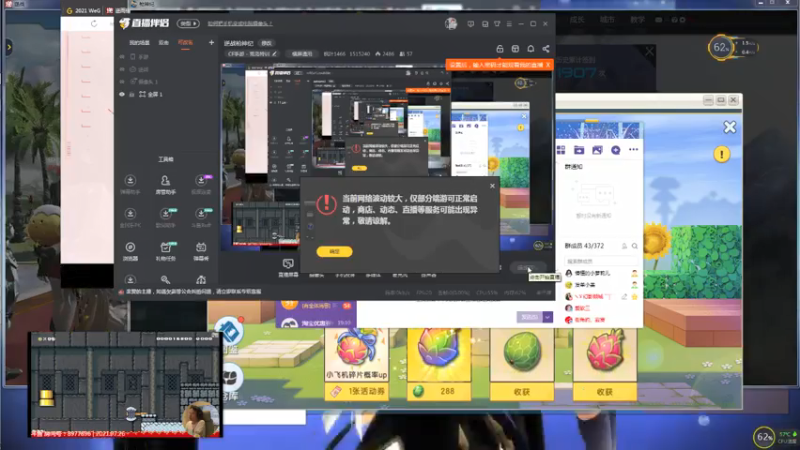Toggle visibility of the first source row

(x=122, y=57)
